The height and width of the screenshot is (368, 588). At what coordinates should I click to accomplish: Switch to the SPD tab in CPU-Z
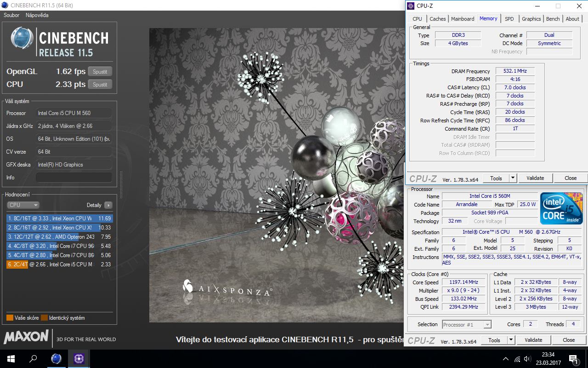[x=509, y=19]
